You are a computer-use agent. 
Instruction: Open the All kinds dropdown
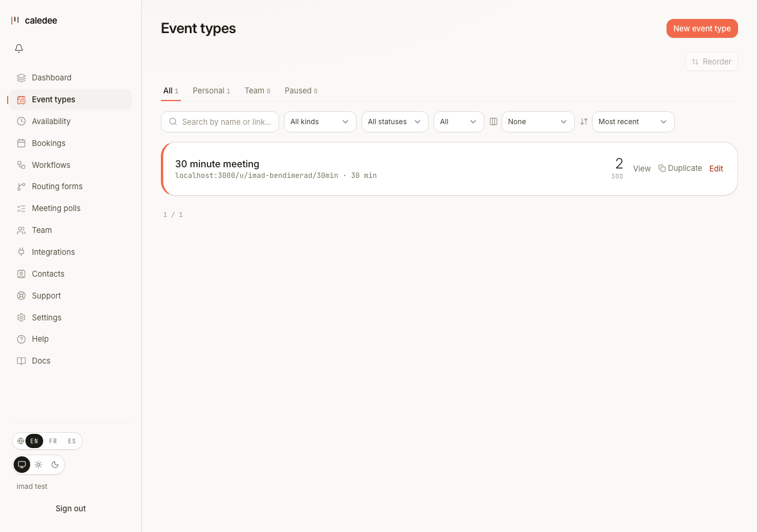coord(320,121)
